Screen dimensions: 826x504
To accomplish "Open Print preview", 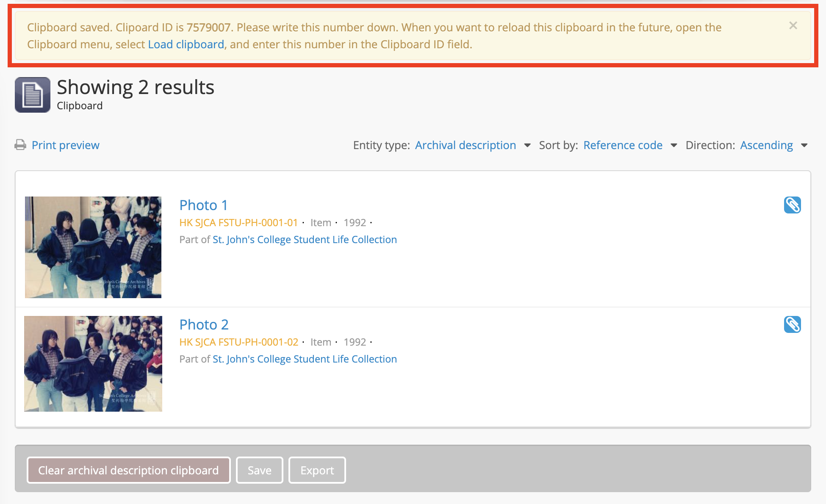I will click(x=66, y=145).
